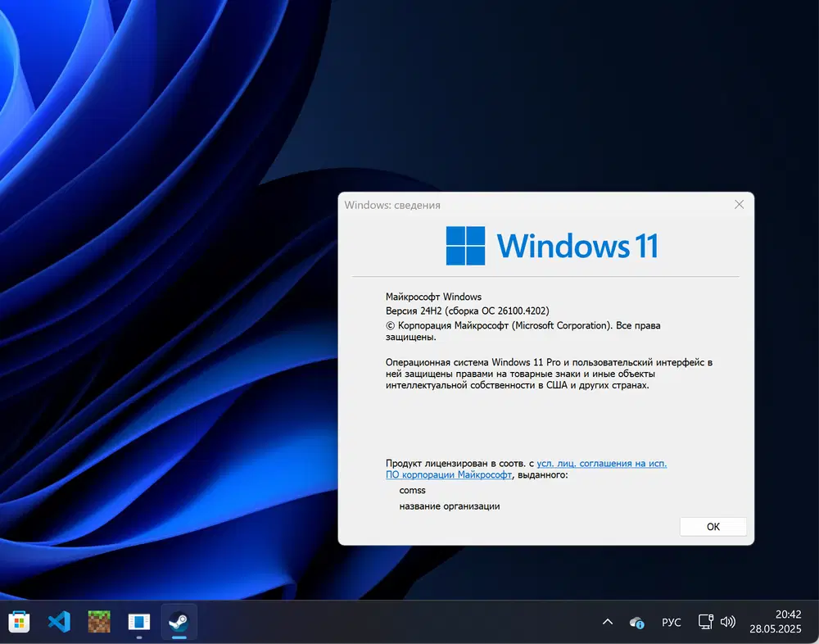Open Microsoft Store from the taskbar
819x644 pixels.
[x=18, y=622]
